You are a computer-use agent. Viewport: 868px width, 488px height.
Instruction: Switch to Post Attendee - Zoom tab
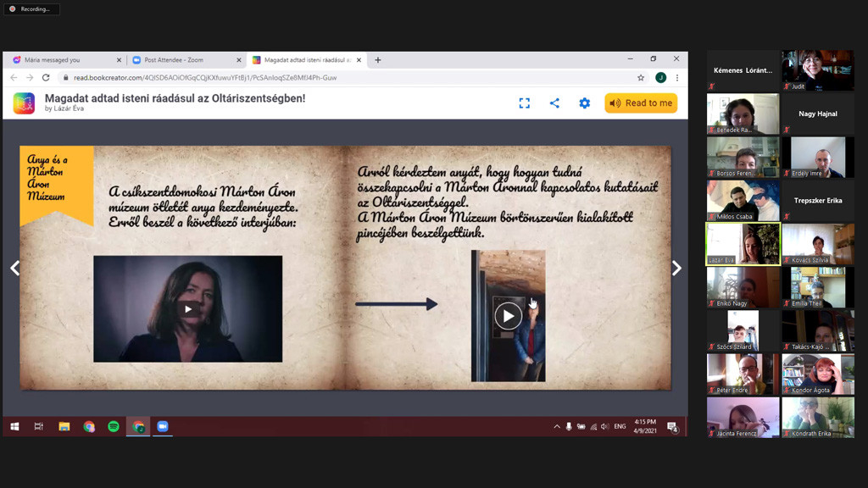(x=182, y=60)
